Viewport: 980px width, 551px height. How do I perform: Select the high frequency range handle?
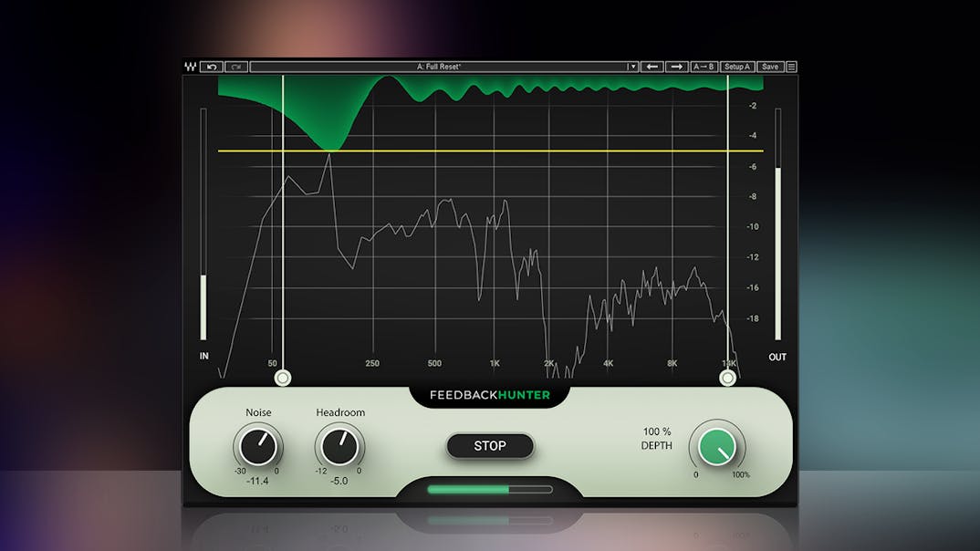point(728,377)
